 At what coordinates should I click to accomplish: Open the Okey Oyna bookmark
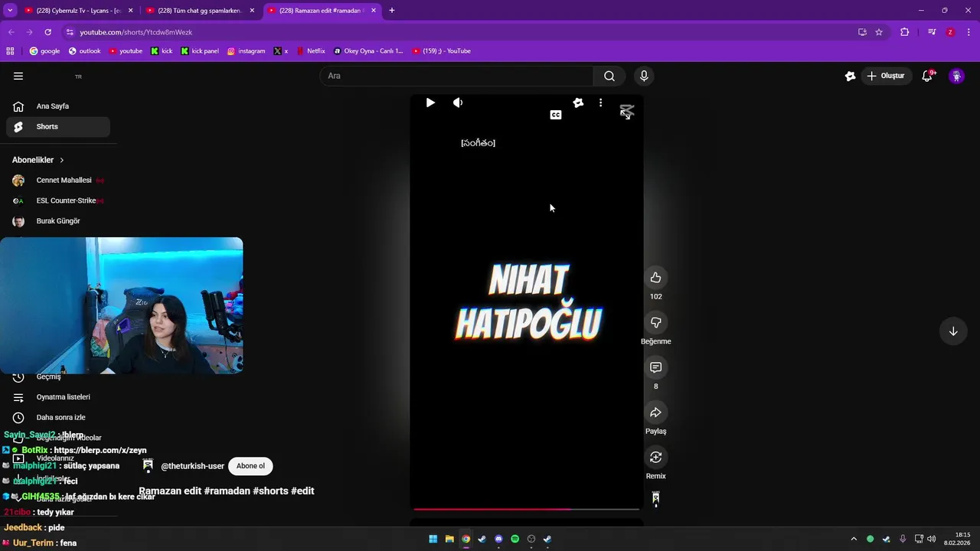click(368, 51)
